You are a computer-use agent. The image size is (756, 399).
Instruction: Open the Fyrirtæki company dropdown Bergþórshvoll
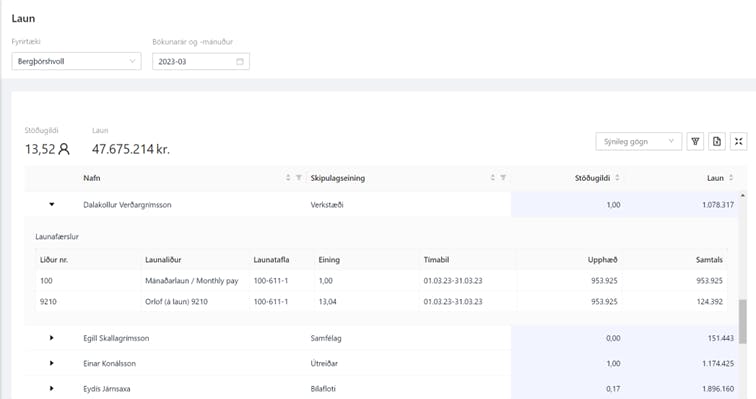pos(76,61)
